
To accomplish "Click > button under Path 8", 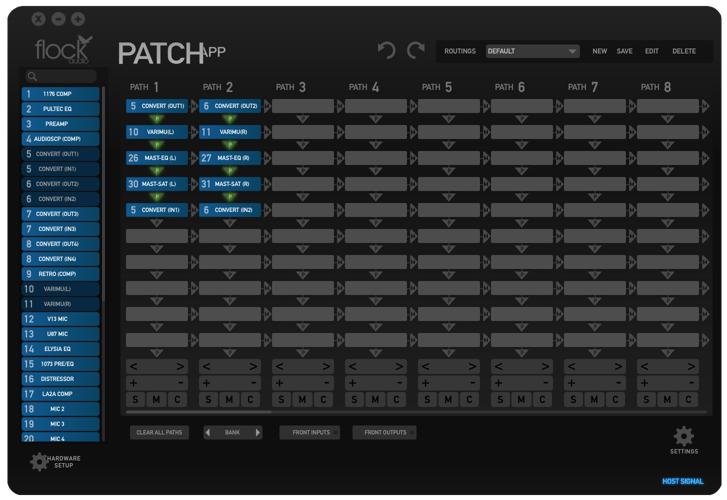I will coord(691,366).
